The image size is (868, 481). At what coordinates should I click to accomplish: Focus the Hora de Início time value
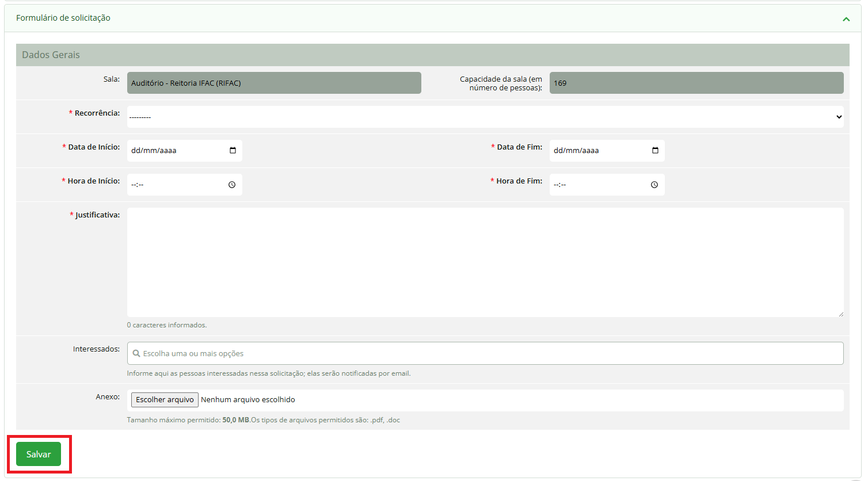click(138, 185)
